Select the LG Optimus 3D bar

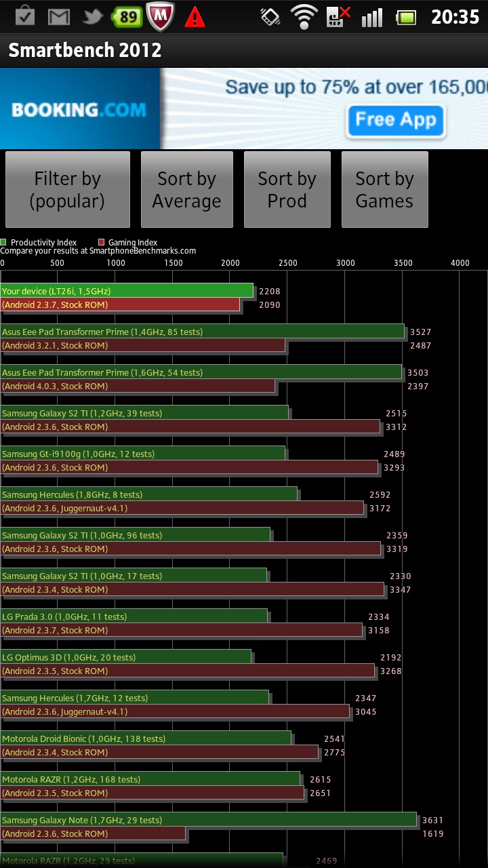pyautogui.click(x=125, y=656)
